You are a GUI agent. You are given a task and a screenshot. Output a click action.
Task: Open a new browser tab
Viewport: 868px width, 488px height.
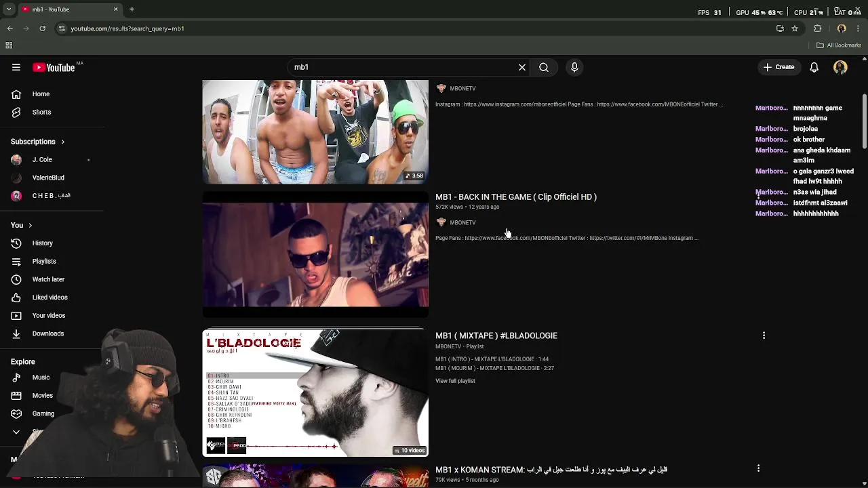click(x=132, y=9)
